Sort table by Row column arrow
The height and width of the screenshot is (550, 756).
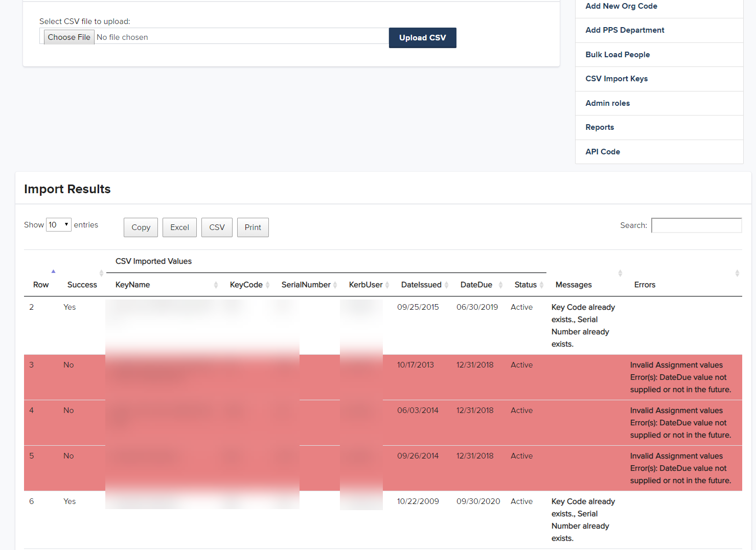tap(53, 271)
